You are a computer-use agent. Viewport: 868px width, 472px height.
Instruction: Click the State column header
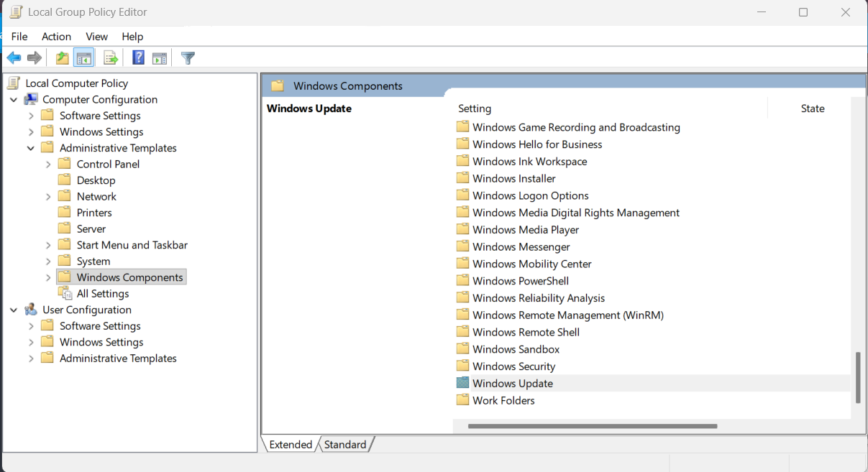pos(813,108)
